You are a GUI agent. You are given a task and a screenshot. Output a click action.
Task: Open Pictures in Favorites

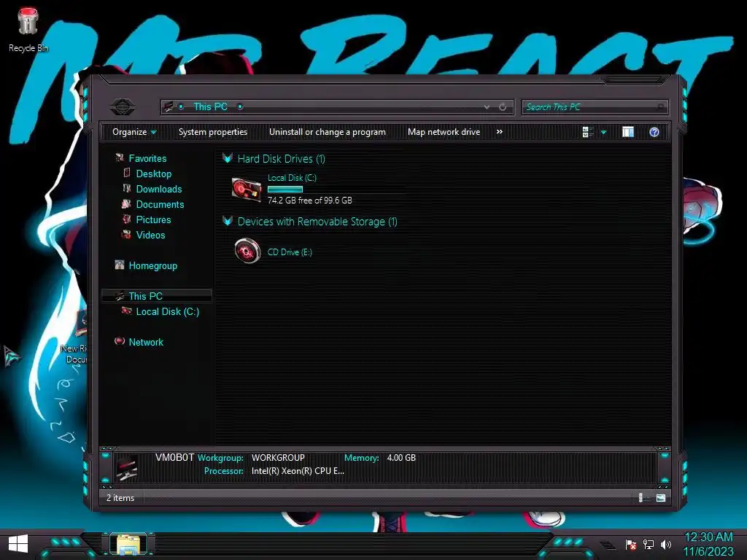[153, 219]
